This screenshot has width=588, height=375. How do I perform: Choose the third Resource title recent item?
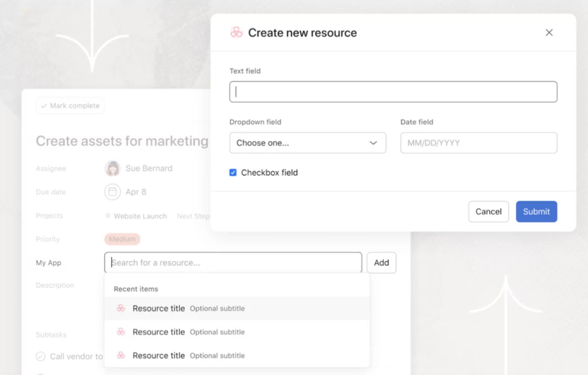(237, 356)
